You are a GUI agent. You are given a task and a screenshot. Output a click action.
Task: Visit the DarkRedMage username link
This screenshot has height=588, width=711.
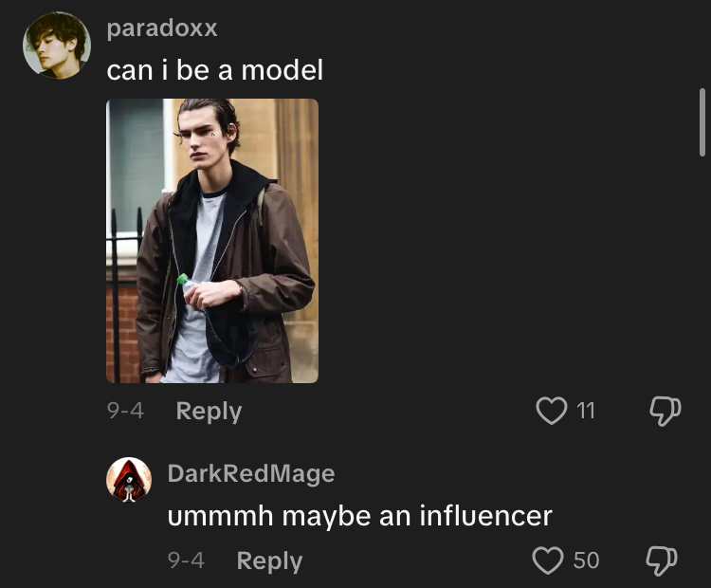251,473
